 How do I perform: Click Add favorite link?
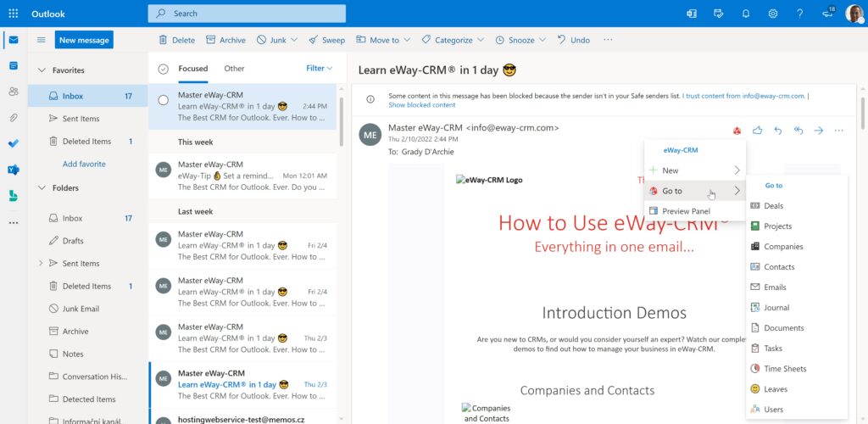(x=84, y=164)
